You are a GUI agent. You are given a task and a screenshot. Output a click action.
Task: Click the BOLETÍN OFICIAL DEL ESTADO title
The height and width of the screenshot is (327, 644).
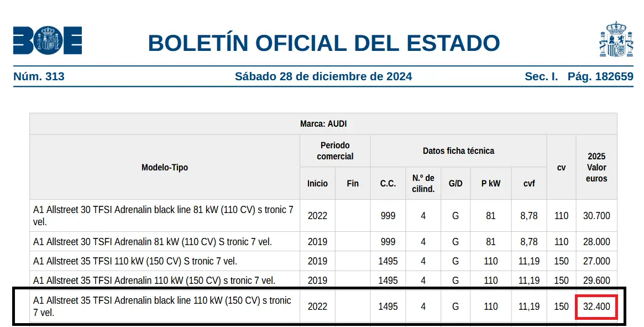pyautogui.click(x=324, y=43)
